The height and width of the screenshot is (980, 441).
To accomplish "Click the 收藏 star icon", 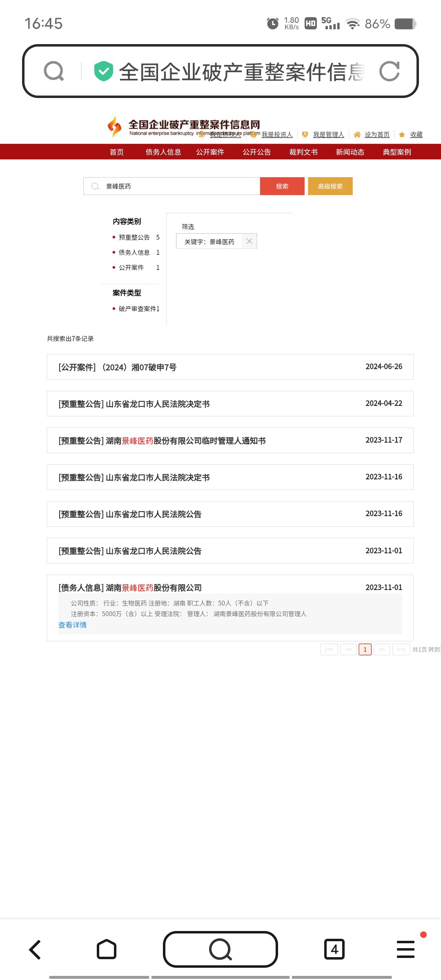I will (x=402, y=134).
